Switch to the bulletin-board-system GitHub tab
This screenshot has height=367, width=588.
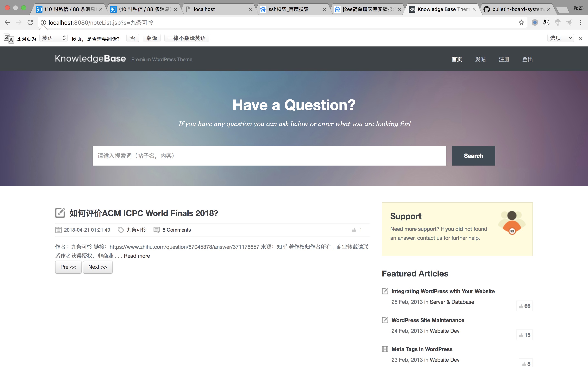coord(518,9)
